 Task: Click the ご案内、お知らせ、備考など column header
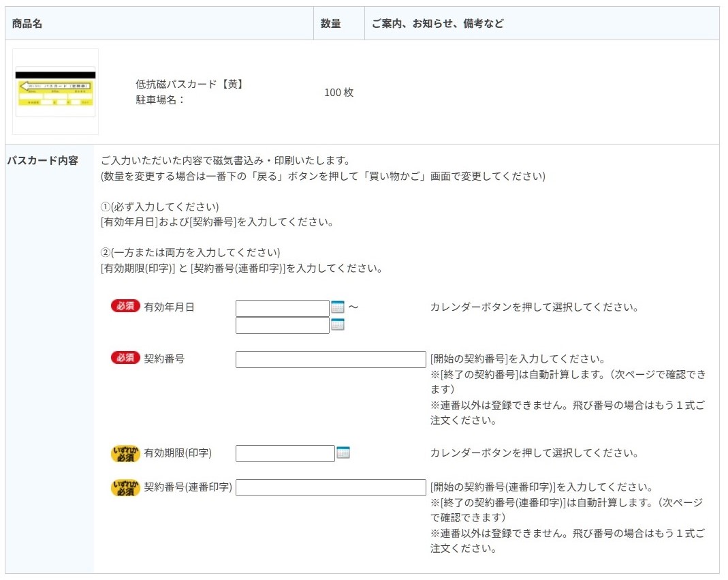point(437,24)
